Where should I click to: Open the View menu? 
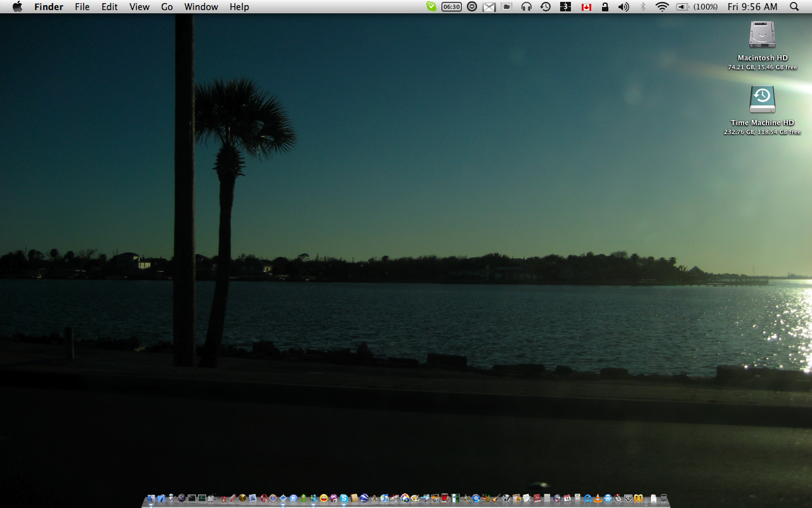click(x=139, y=6)
